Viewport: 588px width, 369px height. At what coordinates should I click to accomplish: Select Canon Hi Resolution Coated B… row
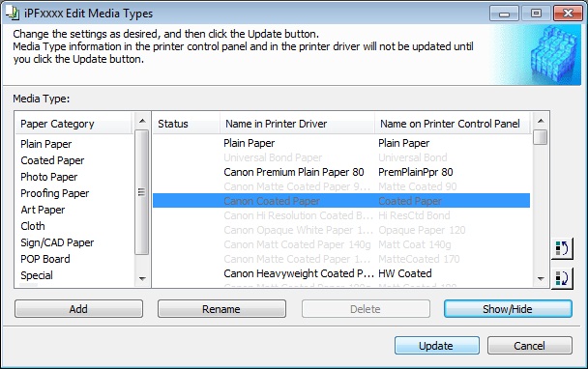pos(341,215)
